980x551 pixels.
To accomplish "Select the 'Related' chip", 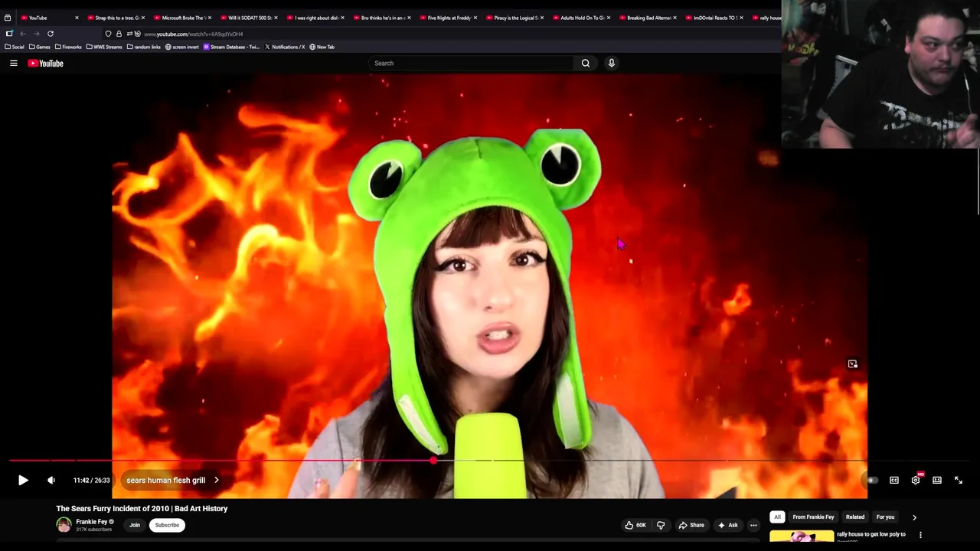I will pos(855,517).
